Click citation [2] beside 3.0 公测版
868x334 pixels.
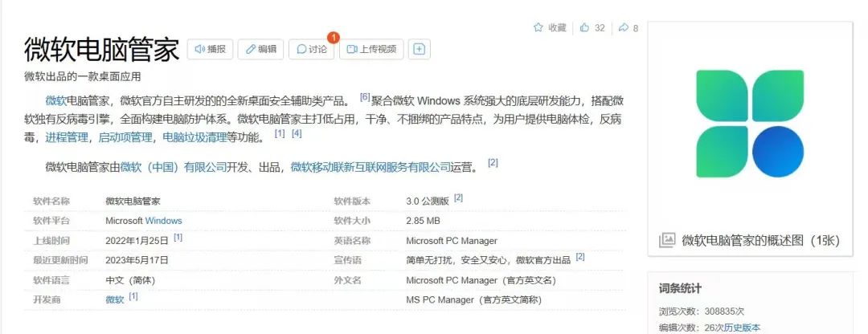click(458, 198)
